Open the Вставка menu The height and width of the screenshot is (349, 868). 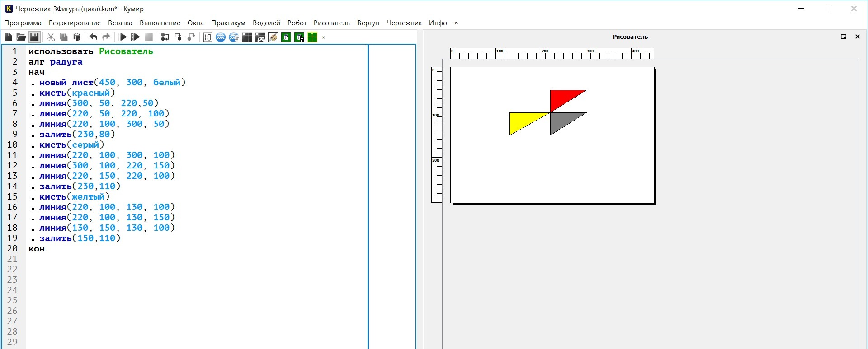[120, 23]
